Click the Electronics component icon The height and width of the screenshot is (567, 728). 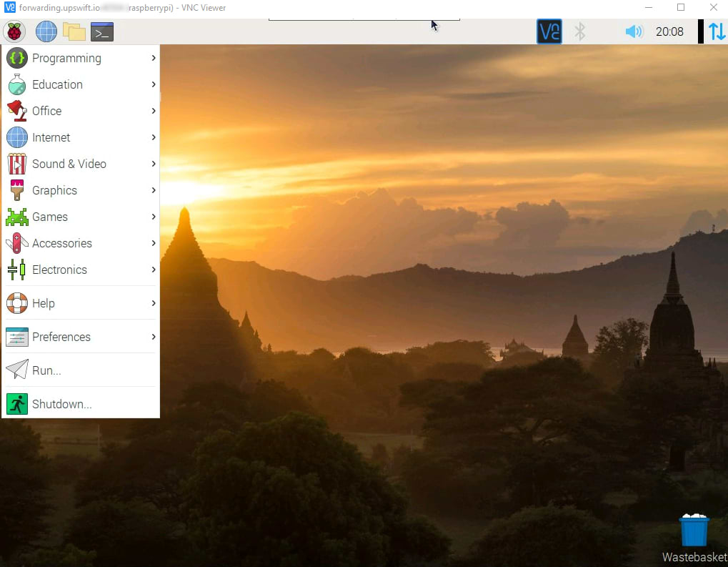click(x=16, y=270)
